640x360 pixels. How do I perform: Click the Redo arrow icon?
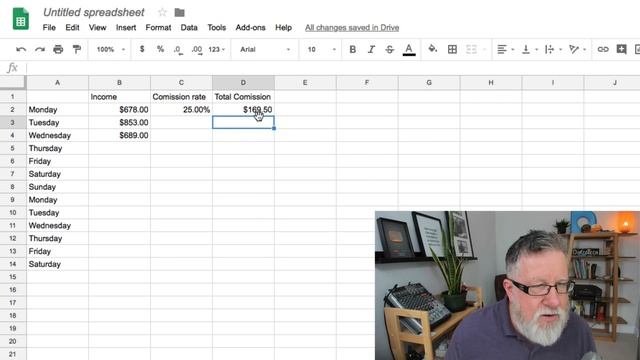point(40,49)
